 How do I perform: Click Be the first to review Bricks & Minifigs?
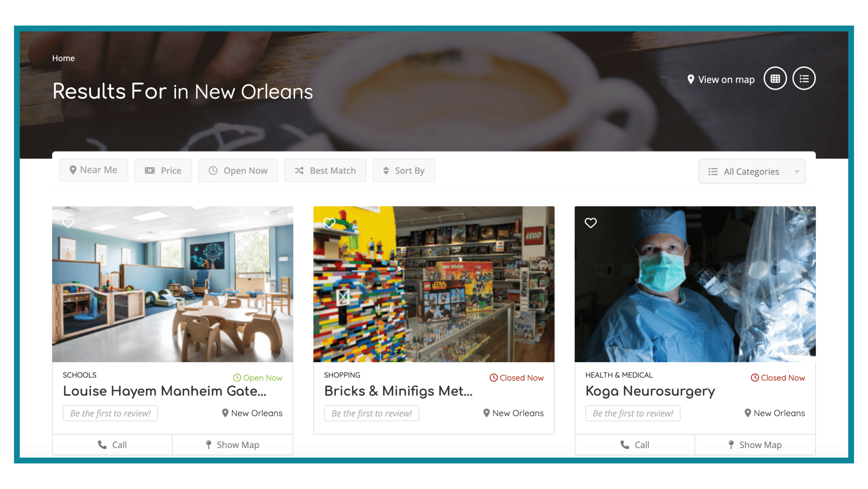pyautogui.click(x=372, y=413)
